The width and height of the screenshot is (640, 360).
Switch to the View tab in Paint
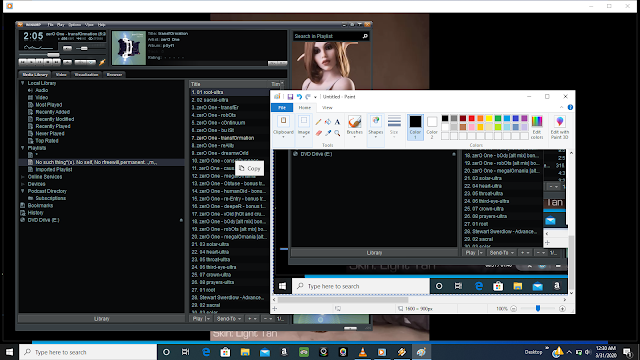[327, 108]
